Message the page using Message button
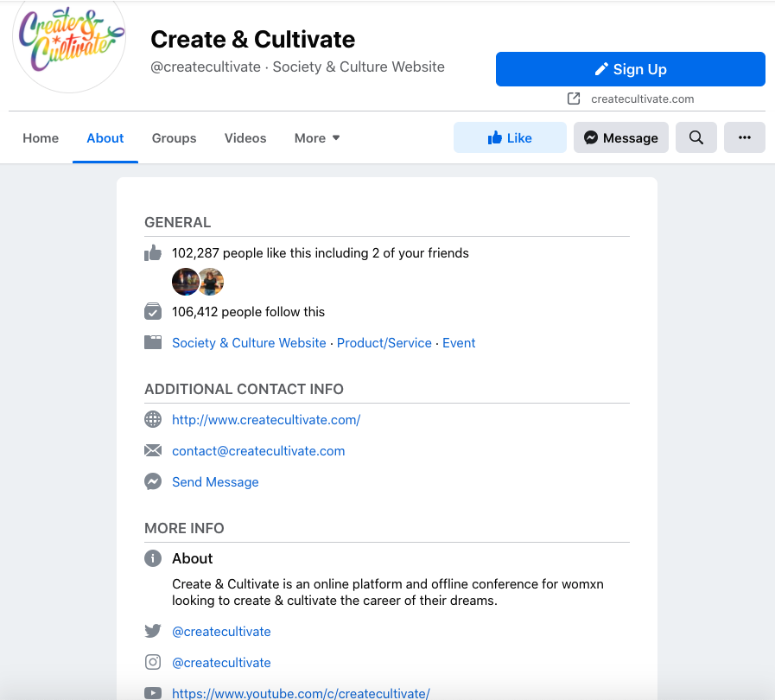This screenshot has width=775, height=700. [x=621, y=137]
